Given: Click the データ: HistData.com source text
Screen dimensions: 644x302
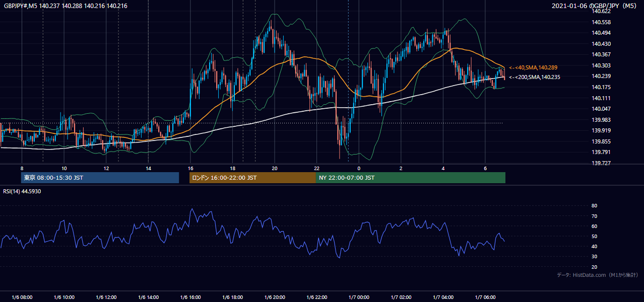Looking at the screenshot, I should coord(598,275).
